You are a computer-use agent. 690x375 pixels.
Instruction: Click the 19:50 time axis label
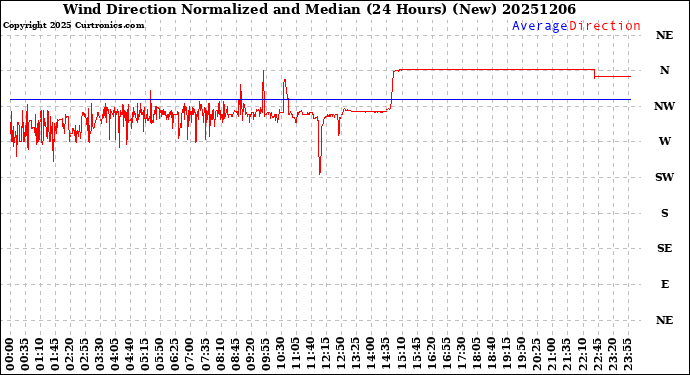(521, 355)
